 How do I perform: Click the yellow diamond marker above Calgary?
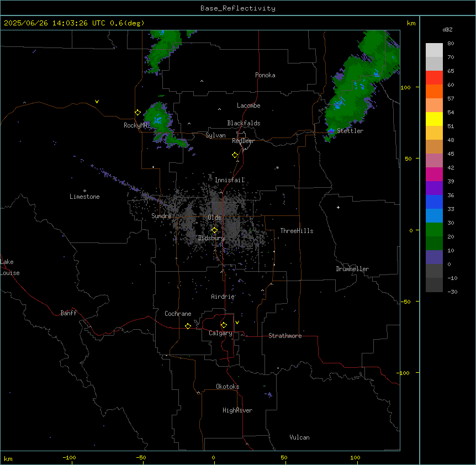[x=224, y=325]
